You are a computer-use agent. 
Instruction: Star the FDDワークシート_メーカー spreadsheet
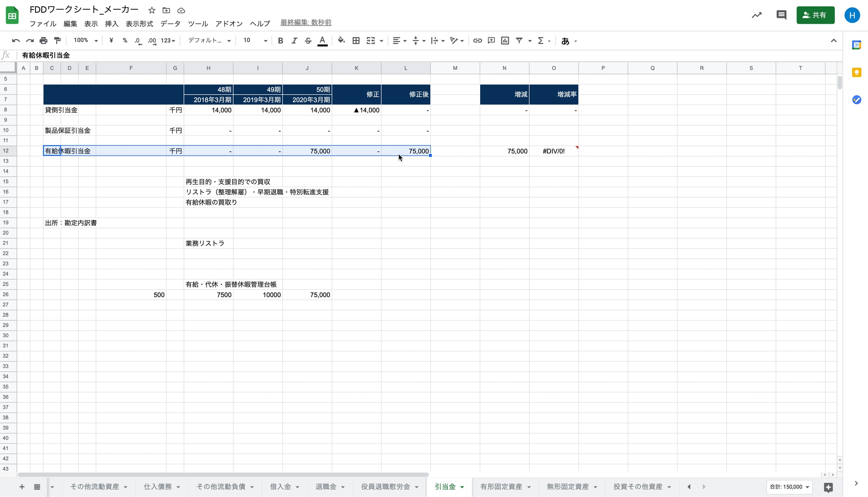click(152, 10)
